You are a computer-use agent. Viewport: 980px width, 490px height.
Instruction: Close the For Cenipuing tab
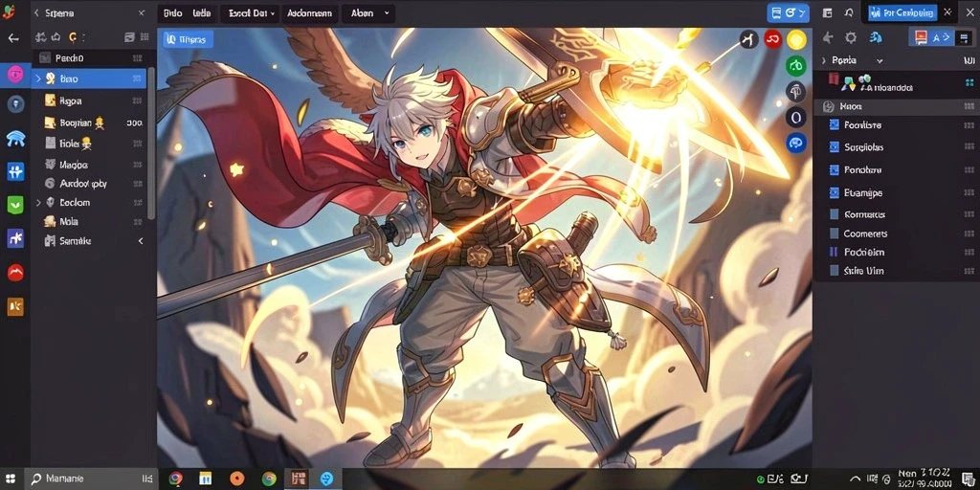pos(947,11)
